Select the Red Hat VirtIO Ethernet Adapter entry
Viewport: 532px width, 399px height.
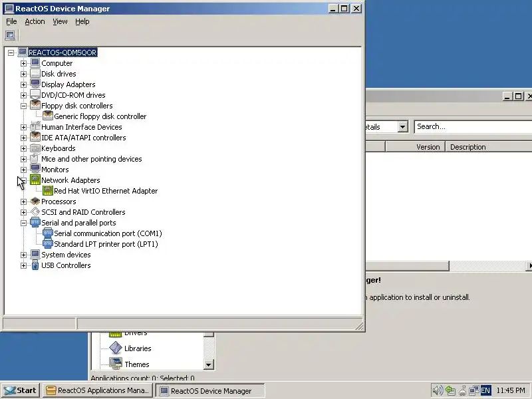(106, 191)
